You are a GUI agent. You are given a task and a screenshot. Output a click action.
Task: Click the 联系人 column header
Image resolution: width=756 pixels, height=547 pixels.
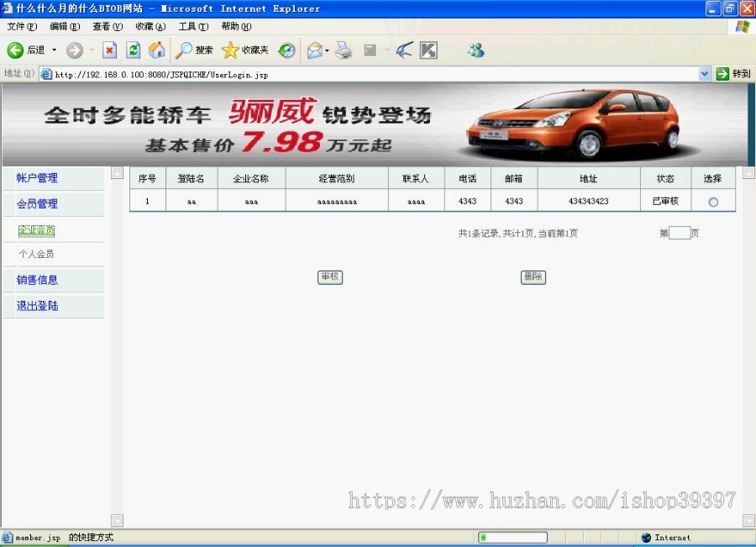tap(416, 178)
